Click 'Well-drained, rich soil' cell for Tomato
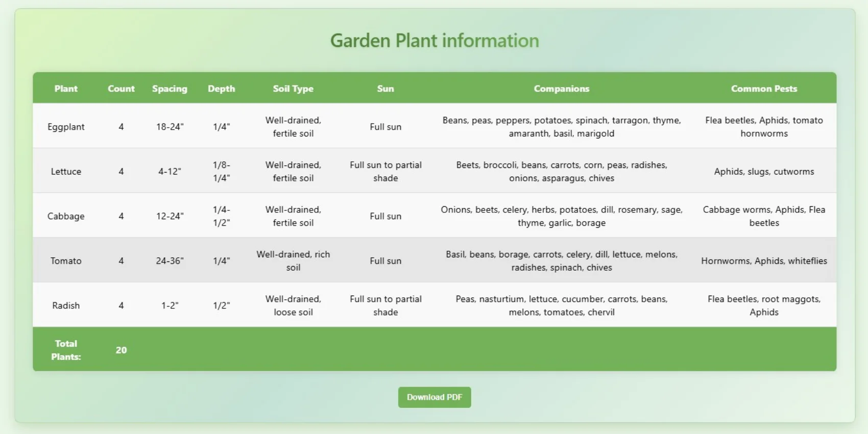Viewport: 868px width, 434px height. click(293, 261)
